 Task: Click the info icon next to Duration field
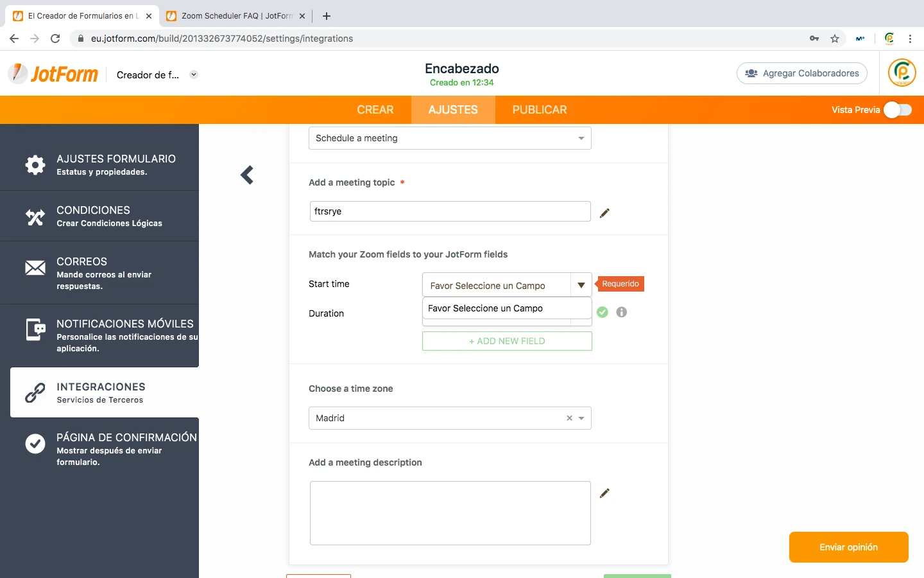620,312
